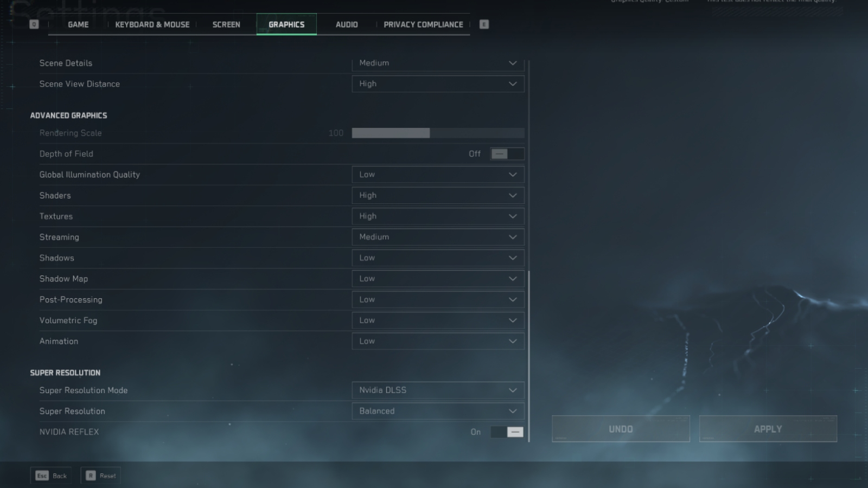Click the E next-tab icon
868x488 pixels.
pos(483,24)
